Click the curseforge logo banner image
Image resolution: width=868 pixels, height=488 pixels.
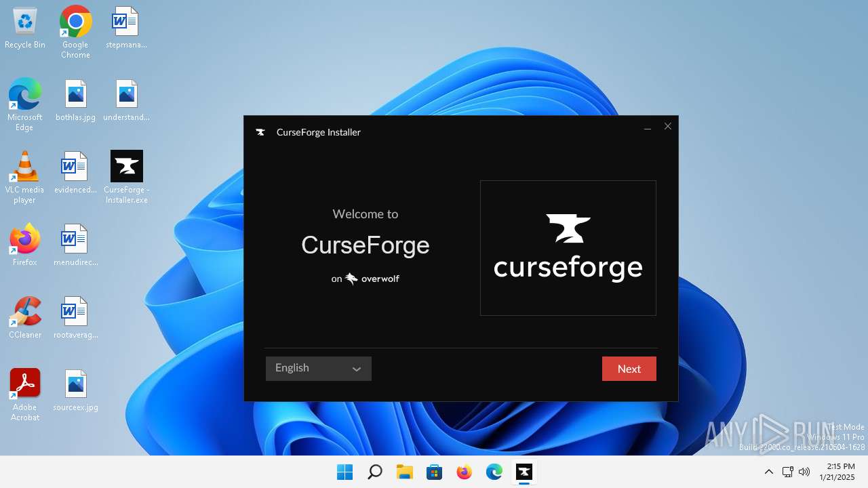point(568,248)
